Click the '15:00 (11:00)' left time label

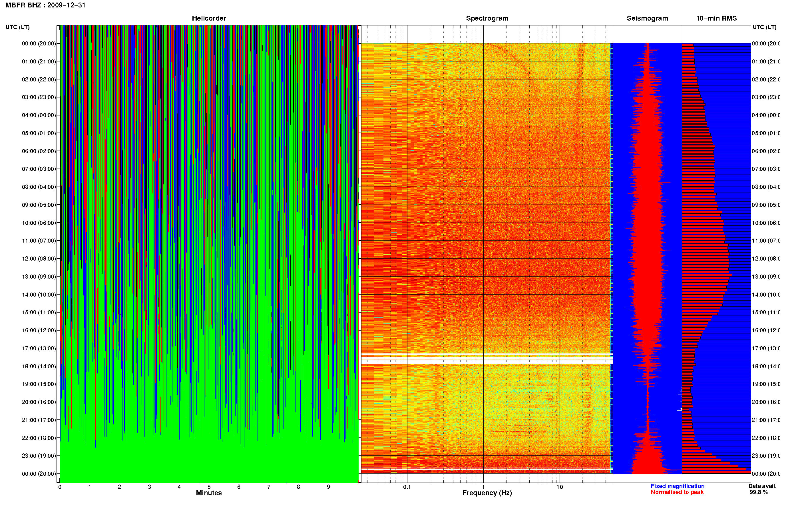[39, 312]
